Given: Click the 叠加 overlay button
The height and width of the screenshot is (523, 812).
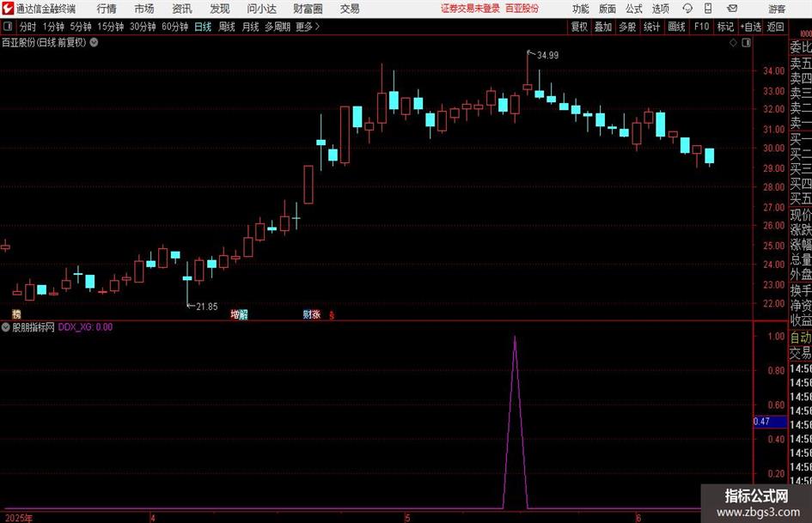Looking at the screenshot, I should (x=603, y=27).
